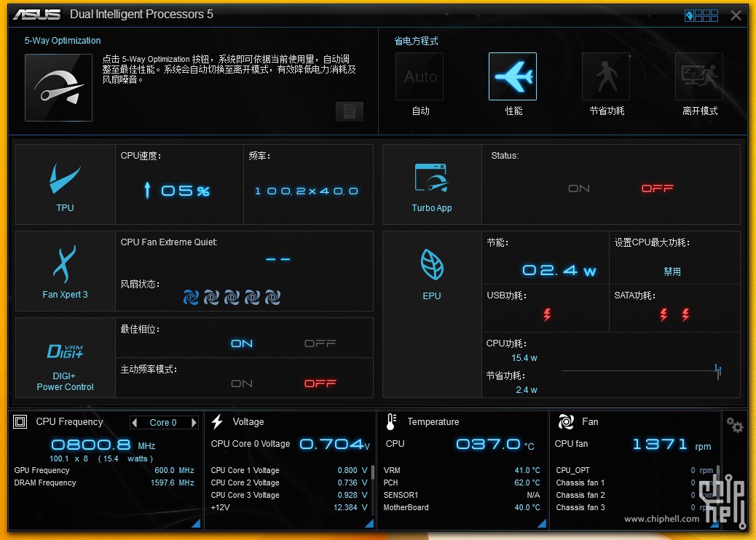
Task: Click the +12V 12.384 V row
Action: coord(289,508)
